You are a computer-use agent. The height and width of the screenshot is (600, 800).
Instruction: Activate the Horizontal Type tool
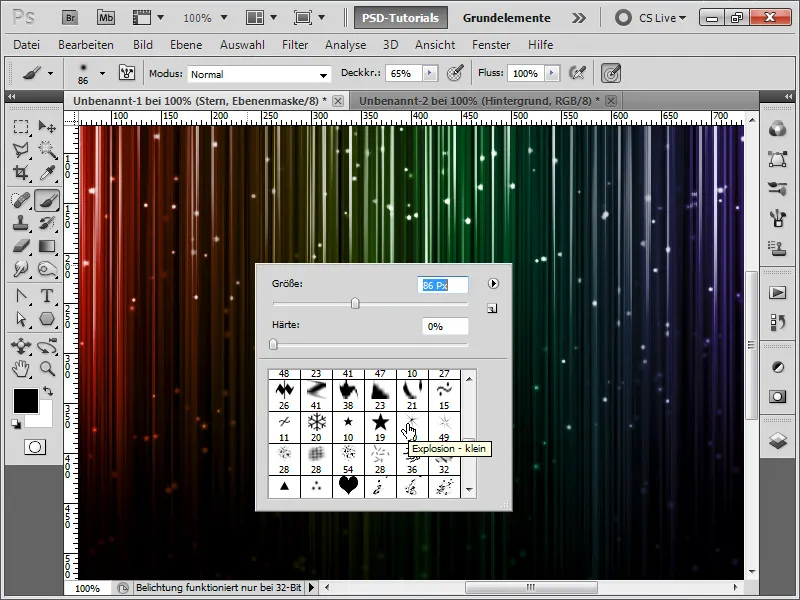[47, 296]
